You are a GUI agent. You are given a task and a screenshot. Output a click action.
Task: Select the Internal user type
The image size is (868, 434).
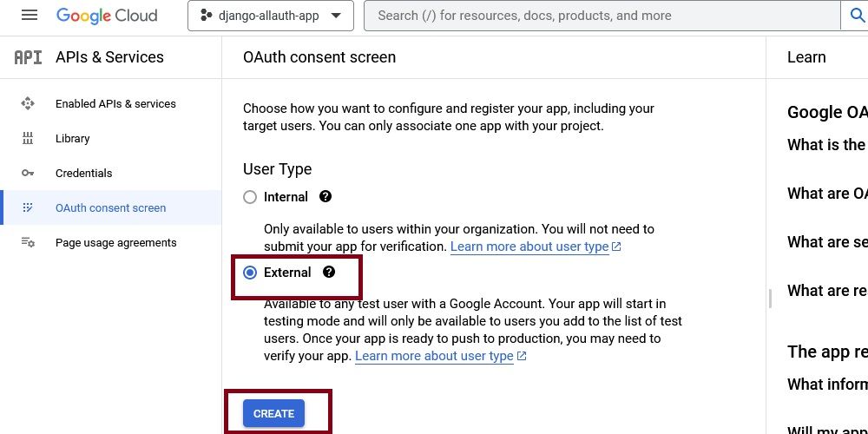[x=250, y=197]
